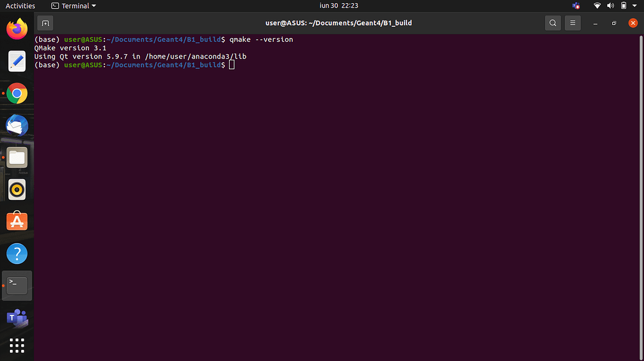Image resolution: width=644 pixels, height=361 pixels.
Task: Open the Help icon in dock
Action: pyautogui.click(x=17, y=253)
